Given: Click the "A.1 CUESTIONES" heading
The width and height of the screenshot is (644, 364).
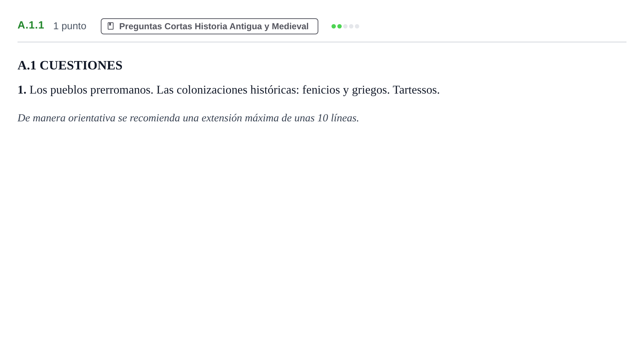Looking at the screenshot, I should click(x=70, y=65).
